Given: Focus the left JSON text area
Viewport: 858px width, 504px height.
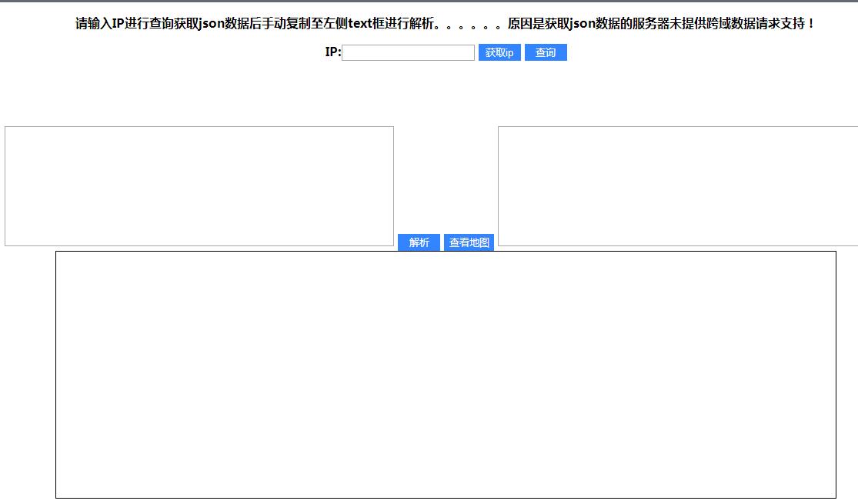Looking at the screenshot, I should pos(199,186).
